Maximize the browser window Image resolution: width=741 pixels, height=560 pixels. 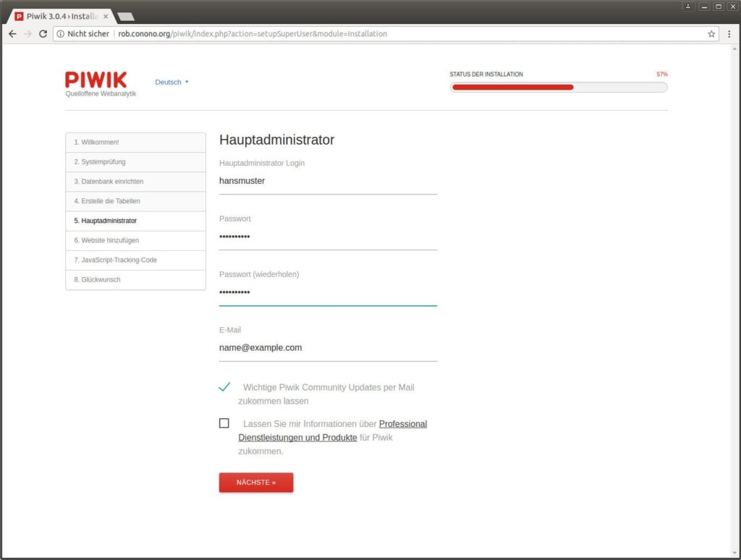click(719, 6)
